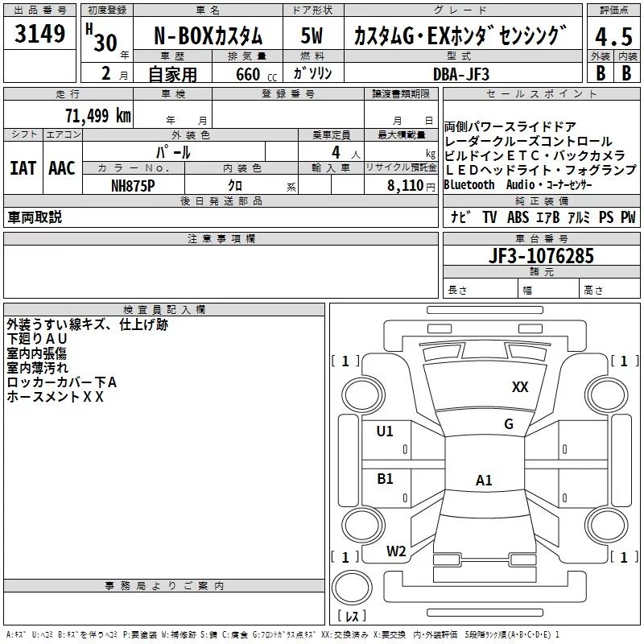
Task: Click the B1 mark on the rear door
Action: 385,478
